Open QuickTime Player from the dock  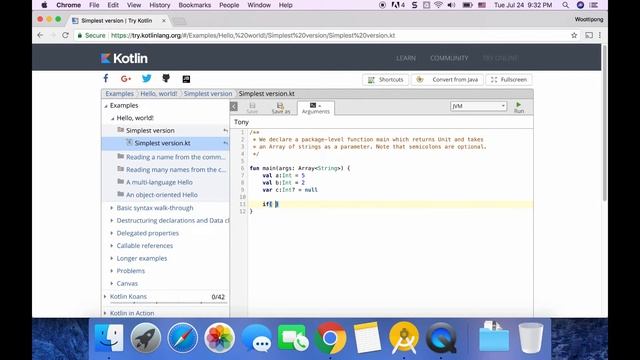(441, 338)
